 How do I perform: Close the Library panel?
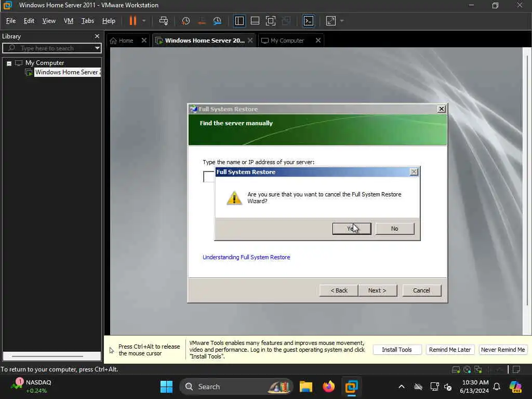[97, 36]
